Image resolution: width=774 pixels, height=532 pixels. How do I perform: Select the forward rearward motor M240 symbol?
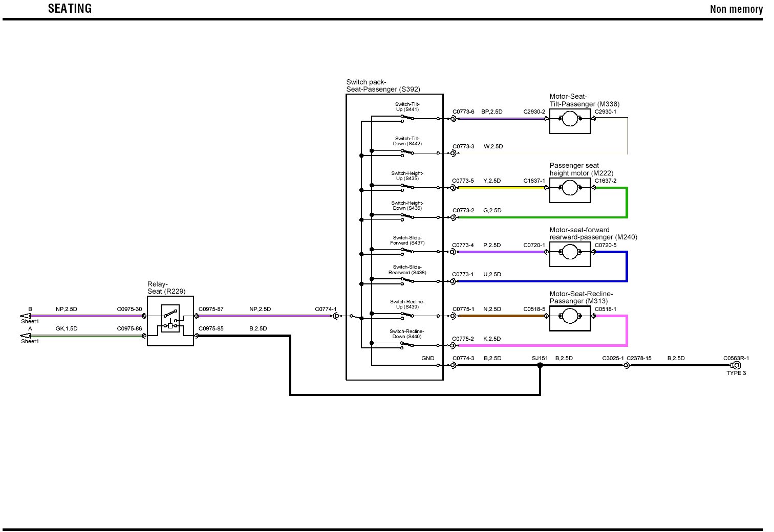click(x=570, y=252)
